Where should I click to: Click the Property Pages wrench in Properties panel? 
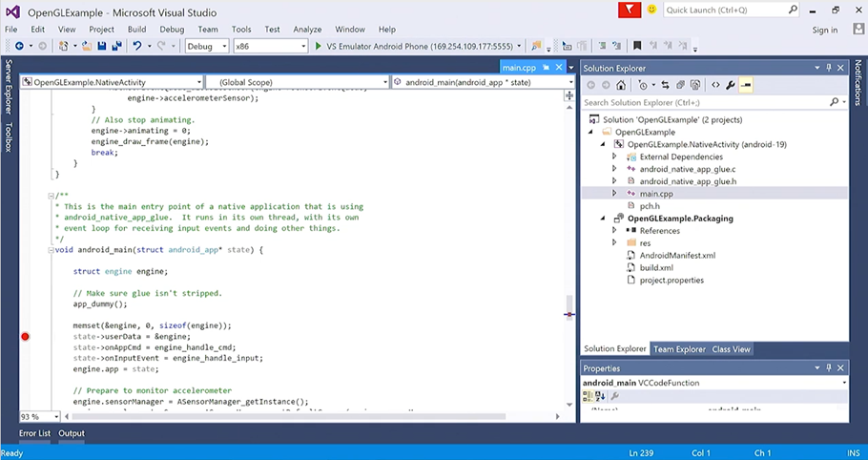(x=614, y=396)
